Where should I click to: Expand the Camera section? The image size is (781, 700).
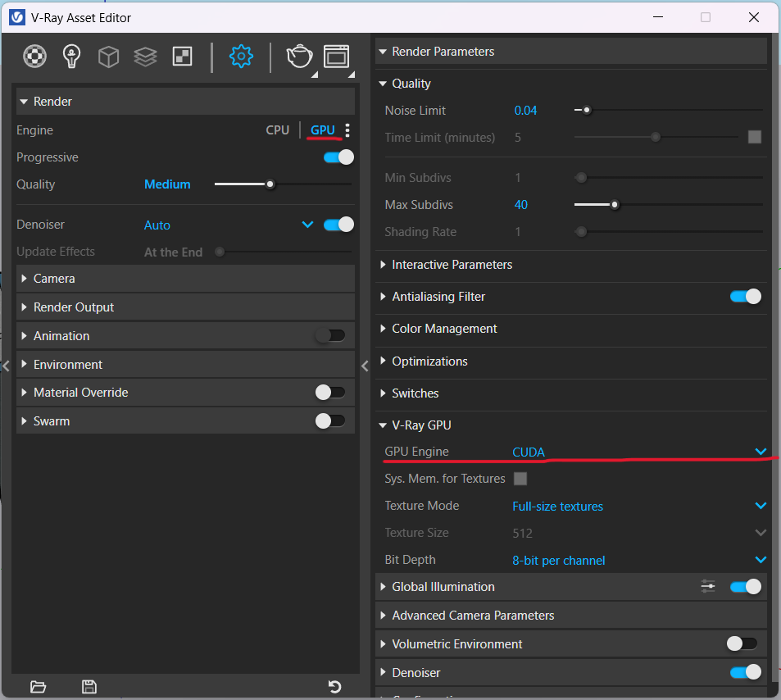point(185,279)
